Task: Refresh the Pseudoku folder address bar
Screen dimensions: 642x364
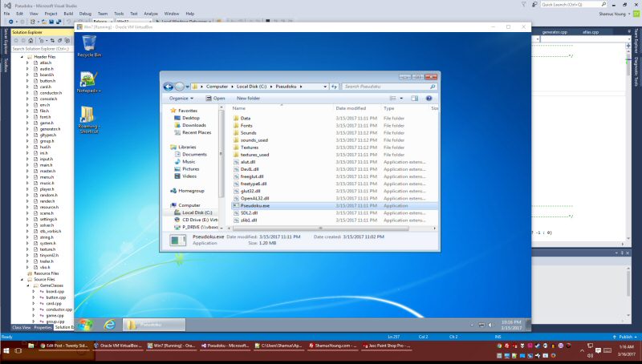Action: pyautogui.click(x=334, y=87)
